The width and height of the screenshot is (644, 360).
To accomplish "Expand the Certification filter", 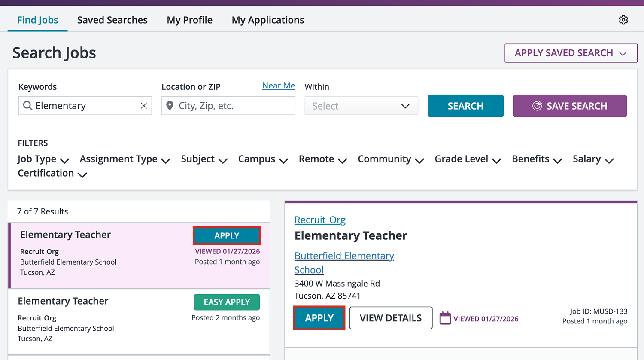I will [x=52, y=173].
